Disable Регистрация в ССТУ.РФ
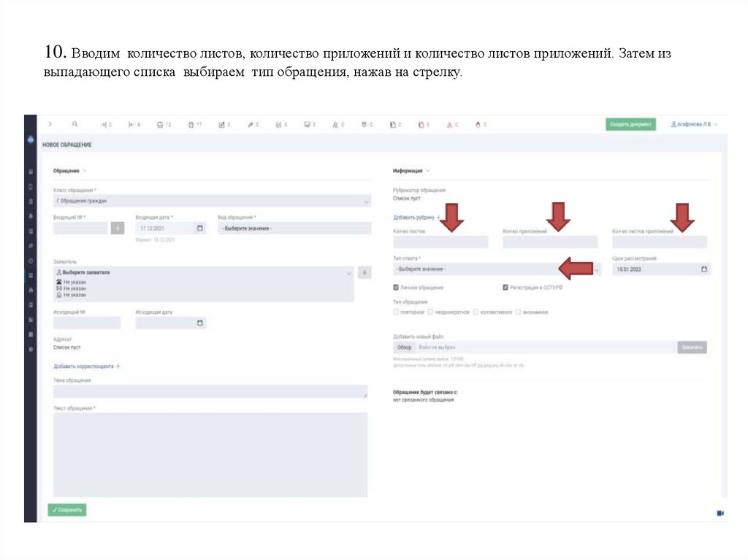The height and width of the screenshot is (560, 748). [x=505, y=288]
